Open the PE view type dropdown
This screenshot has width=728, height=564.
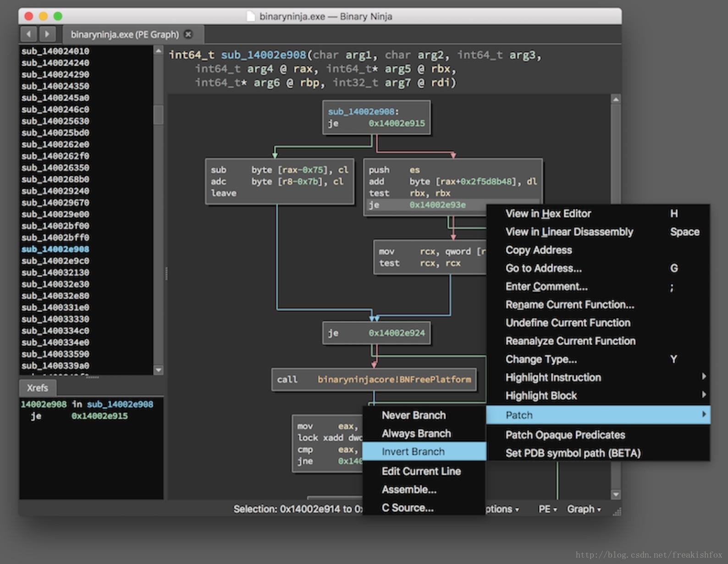click(547, 509)
